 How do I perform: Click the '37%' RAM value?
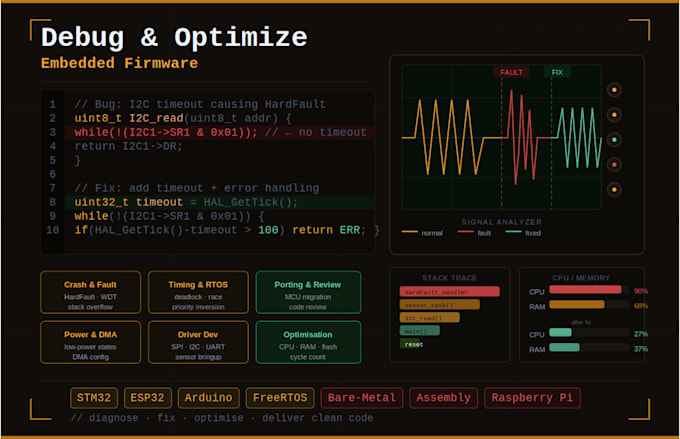641,349
